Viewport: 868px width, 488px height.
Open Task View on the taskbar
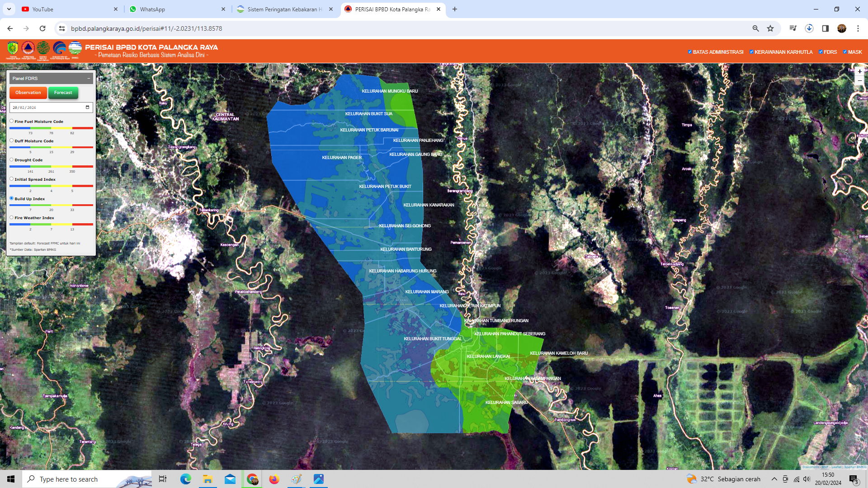click(163, 479)
